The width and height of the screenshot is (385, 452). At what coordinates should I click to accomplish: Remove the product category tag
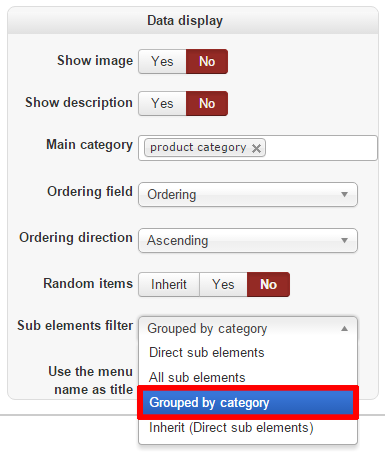256,148
